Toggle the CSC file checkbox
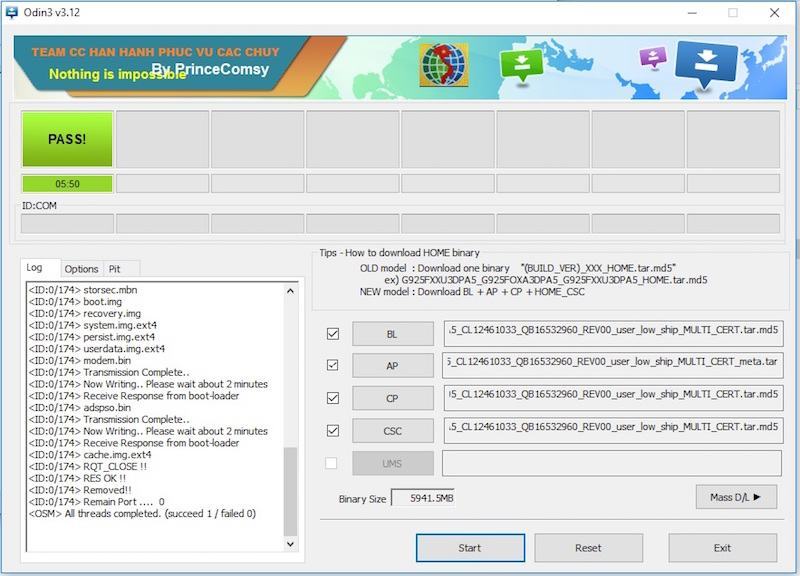Image resolution: width=800 pixels, height=576 pixels. tap(333, 431)
